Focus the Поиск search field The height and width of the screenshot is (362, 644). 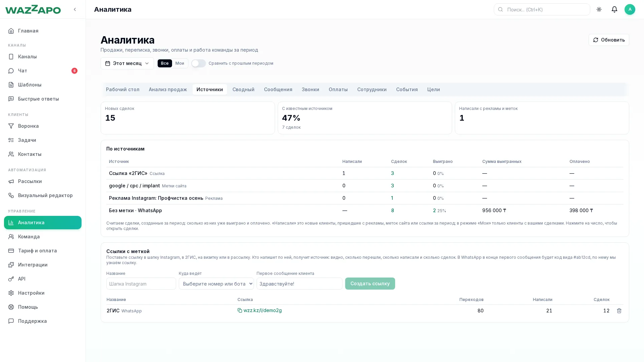(x=542, y=9)
